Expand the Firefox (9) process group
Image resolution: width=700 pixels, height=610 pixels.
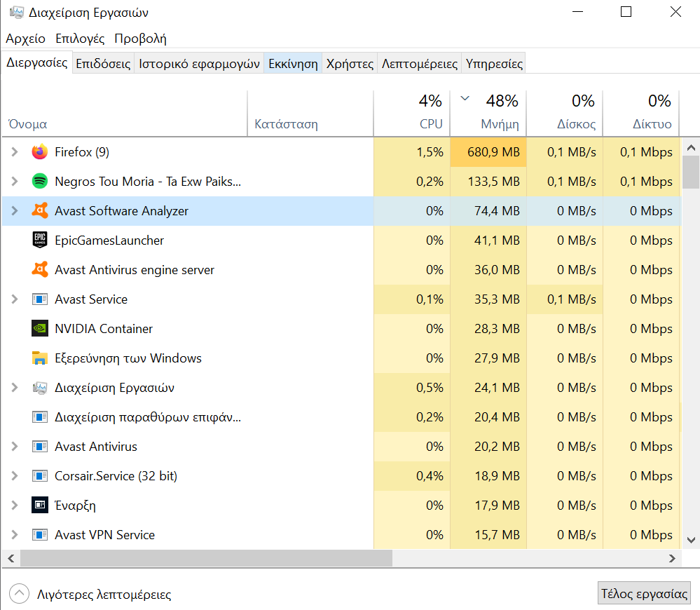[14, 152]
